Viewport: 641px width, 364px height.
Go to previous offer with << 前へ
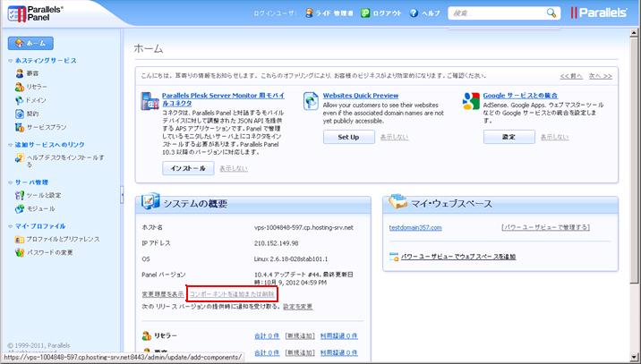pyautogui.click(x=571, y=76)
